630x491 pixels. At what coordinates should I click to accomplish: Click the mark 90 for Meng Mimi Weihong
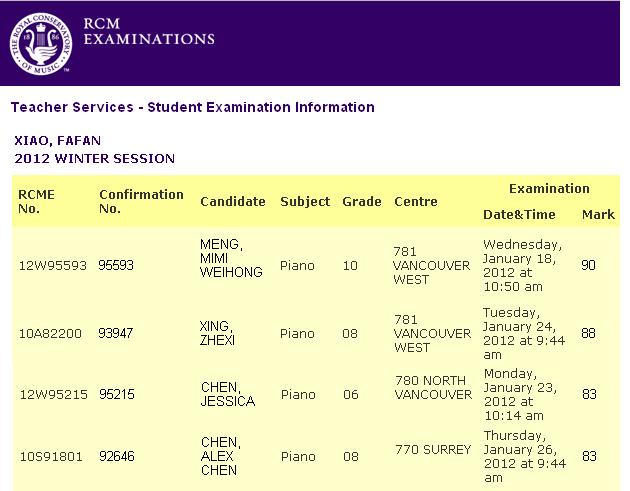pos(588,265)
